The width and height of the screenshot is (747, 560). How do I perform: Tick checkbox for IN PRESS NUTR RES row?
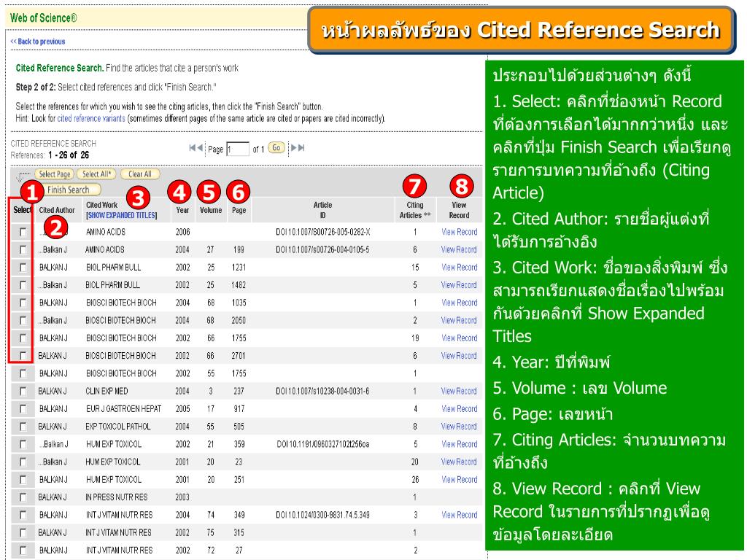tap(23, 497)
